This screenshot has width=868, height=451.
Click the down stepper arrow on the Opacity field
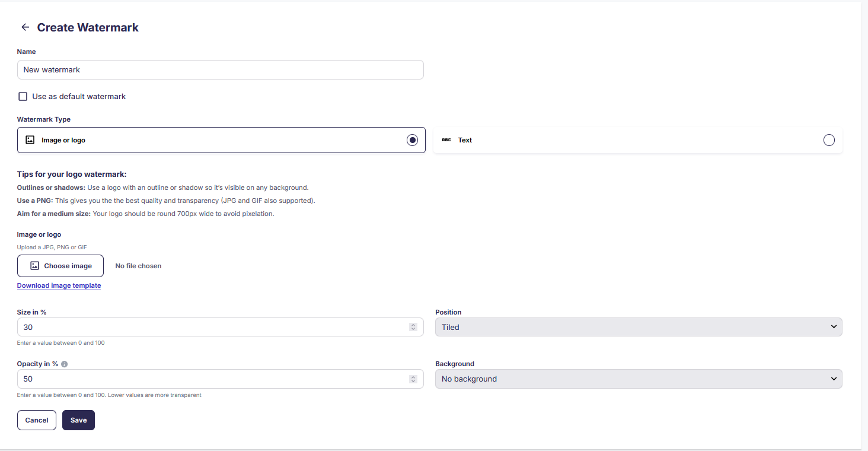tap(413, 382)
